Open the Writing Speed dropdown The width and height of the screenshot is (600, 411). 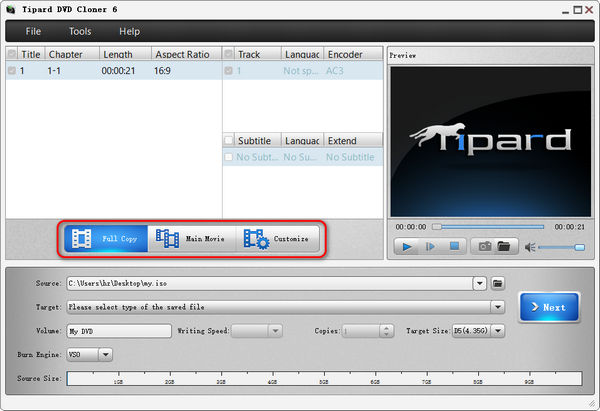click(275, 331)
